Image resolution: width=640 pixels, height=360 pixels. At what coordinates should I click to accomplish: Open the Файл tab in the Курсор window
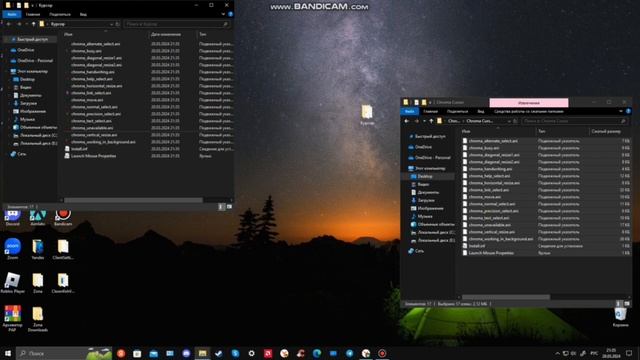pos(11,14)
